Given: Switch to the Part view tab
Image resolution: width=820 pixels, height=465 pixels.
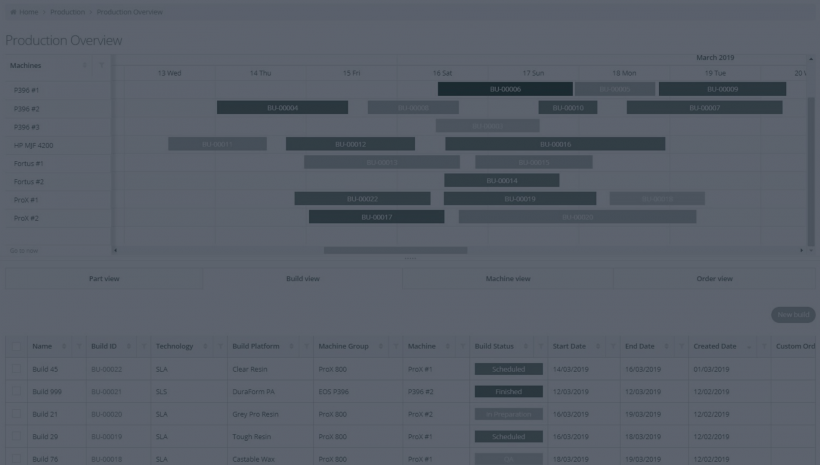Looking at the screenshot, I should 104,279.
